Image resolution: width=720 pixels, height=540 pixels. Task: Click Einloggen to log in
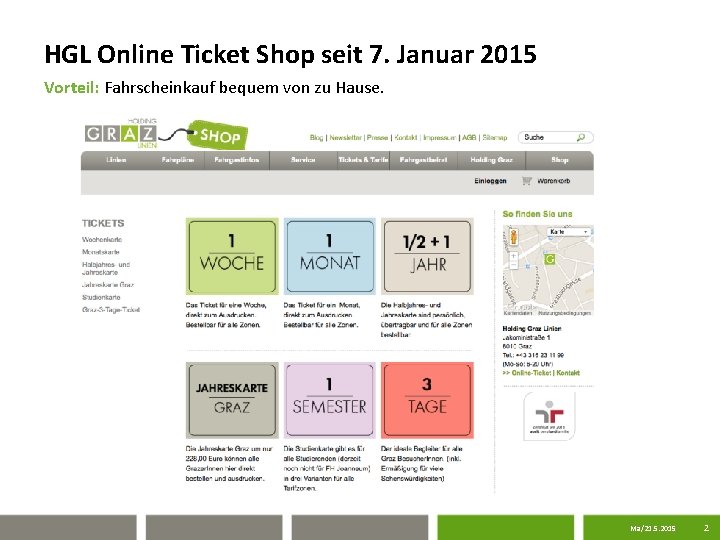click(x=490, y=181)
